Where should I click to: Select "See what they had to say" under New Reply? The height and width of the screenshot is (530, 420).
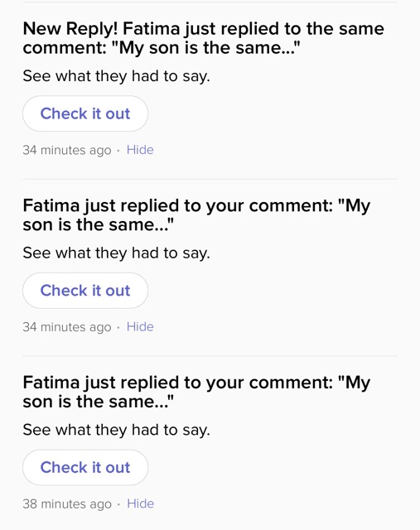(x=116, y=76)
